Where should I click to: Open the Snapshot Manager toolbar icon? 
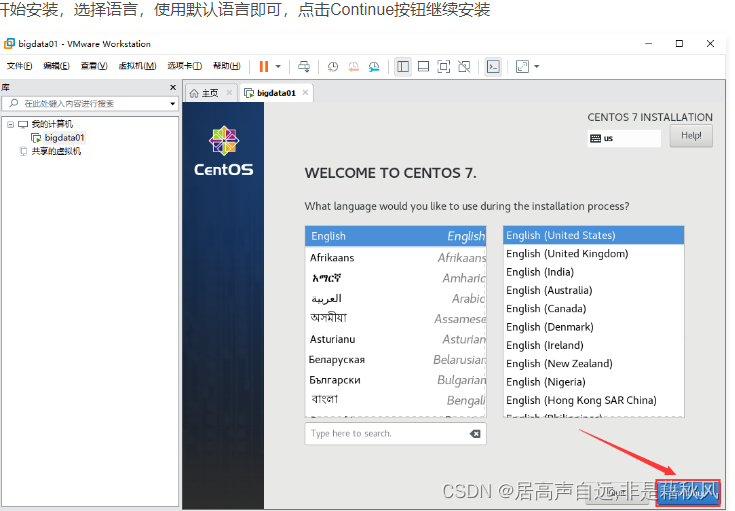[374, 67]
